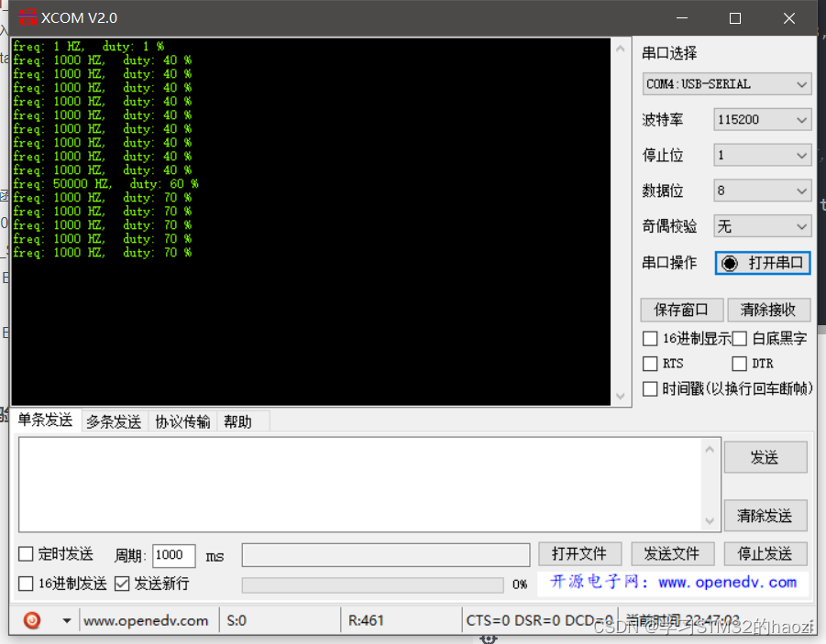Click the 发送文件 button
Viewport: 826px width, 644px height.
coord(673,554)
